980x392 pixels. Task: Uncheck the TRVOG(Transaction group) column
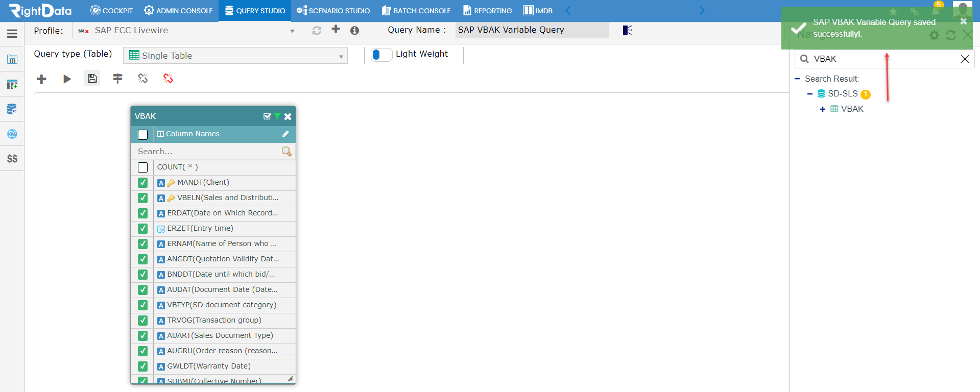coord(143,321)
